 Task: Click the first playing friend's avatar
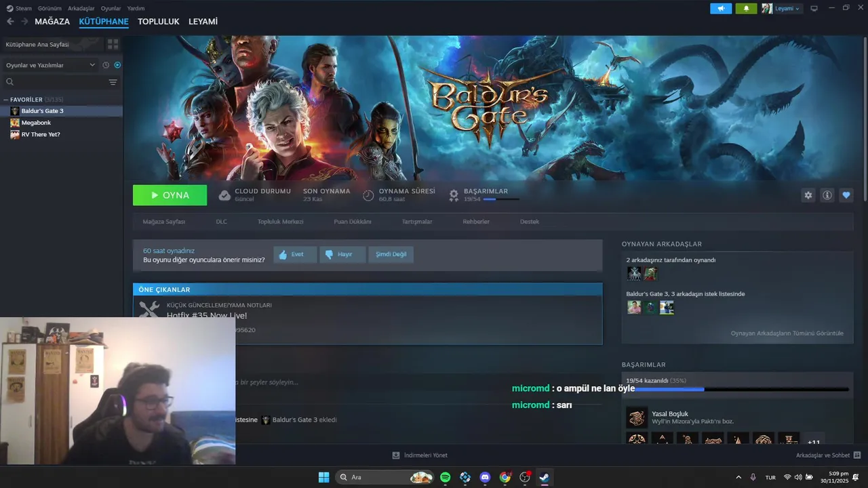click(x=634, y=273)
